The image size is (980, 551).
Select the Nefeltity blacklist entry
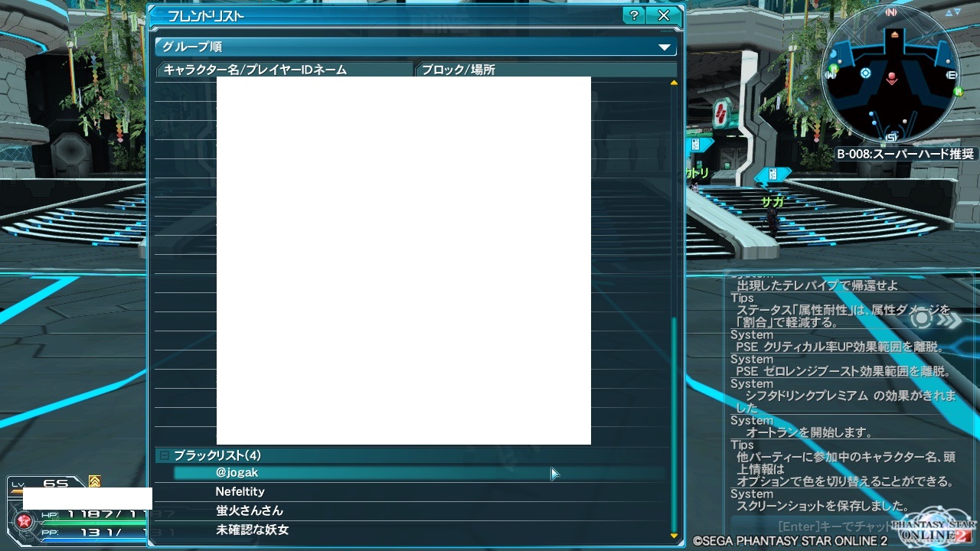tap(420, 492)
